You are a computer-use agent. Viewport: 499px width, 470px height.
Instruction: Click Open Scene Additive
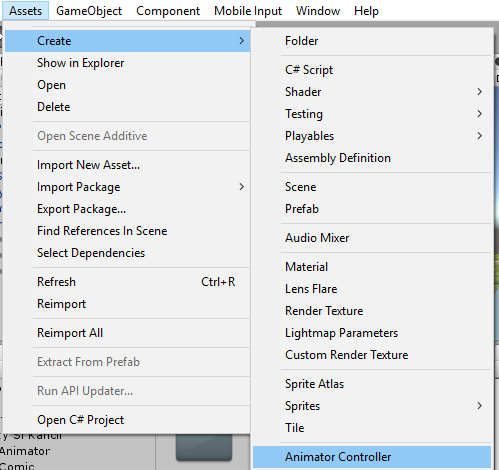[x=127, y=136]
